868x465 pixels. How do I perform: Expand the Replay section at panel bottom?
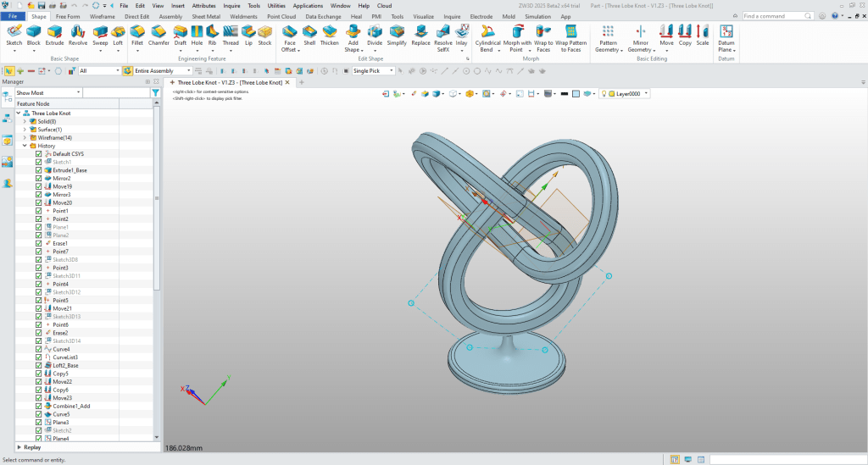(x=20, y=446)
